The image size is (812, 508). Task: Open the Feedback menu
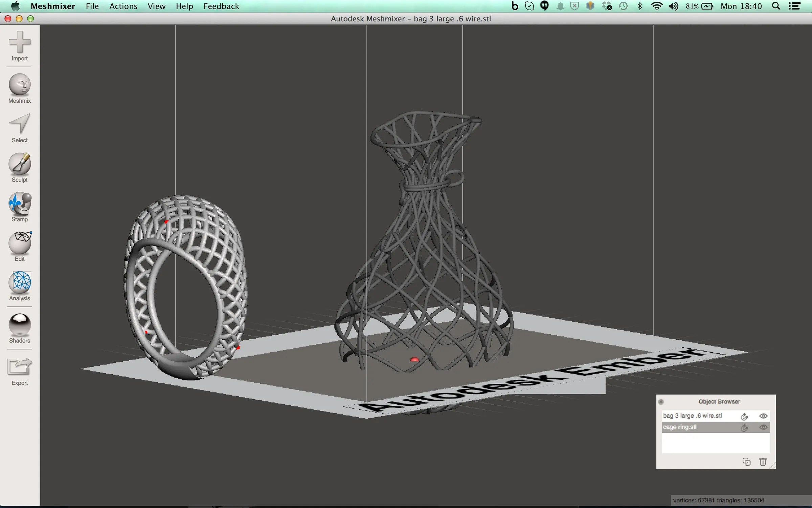[221, 6]
